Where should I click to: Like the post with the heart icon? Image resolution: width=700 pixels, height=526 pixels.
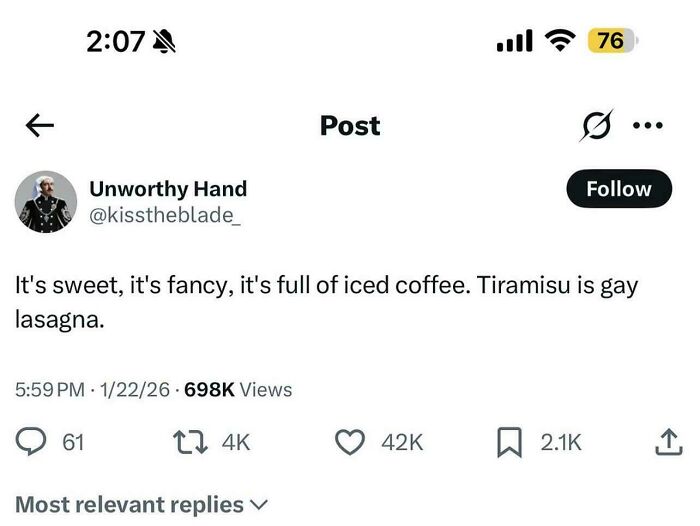point(350,441)
